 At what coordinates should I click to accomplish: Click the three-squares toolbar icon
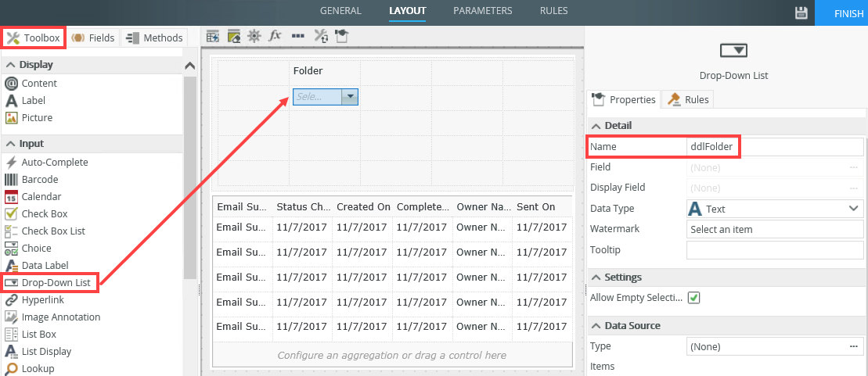point(298,36)
